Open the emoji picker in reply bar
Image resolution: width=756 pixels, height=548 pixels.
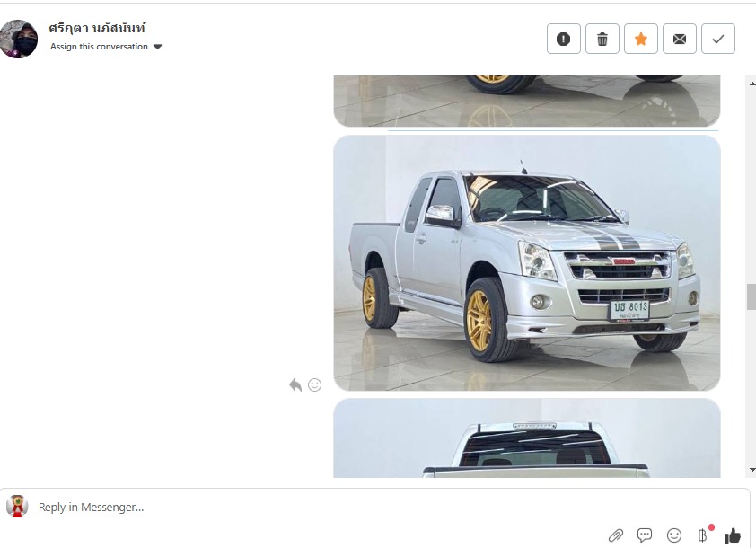click(x=674, y=535)
